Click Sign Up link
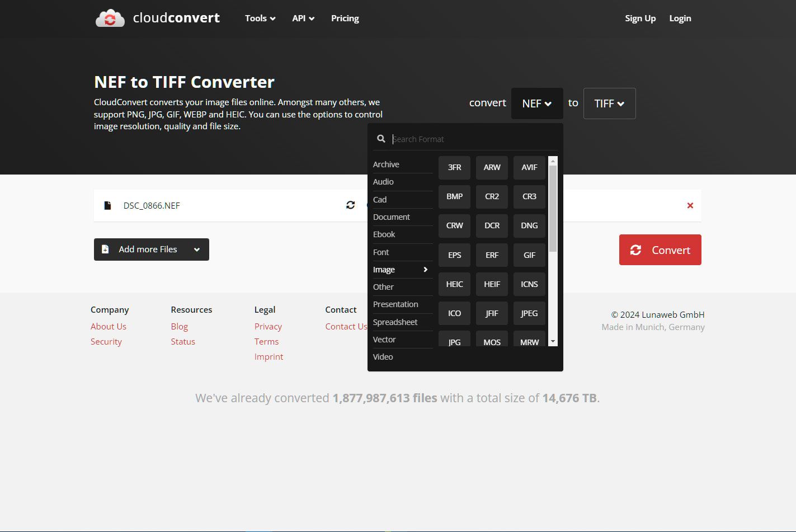796x532 pixels. click(640, 18)
